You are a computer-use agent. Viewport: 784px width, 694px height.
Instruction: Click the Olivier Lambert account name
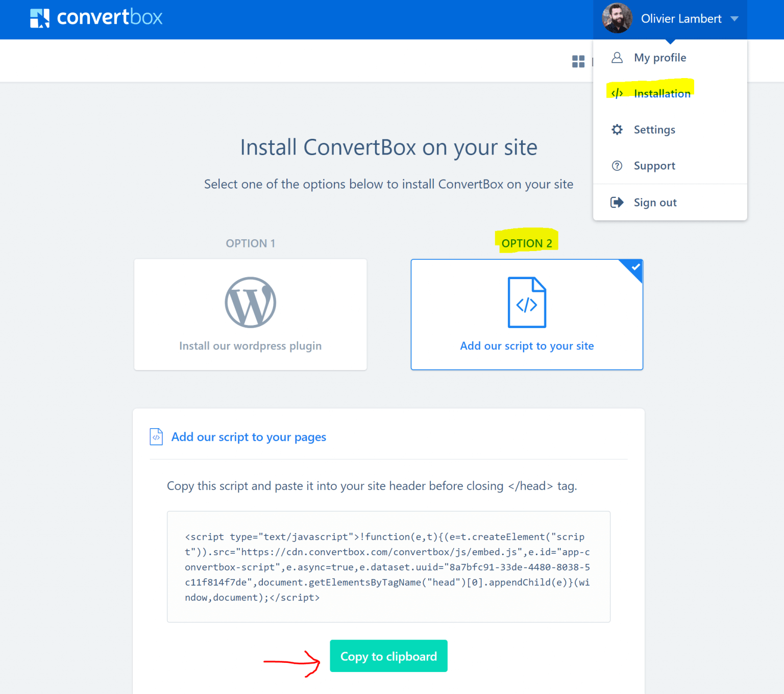[681, 19]
